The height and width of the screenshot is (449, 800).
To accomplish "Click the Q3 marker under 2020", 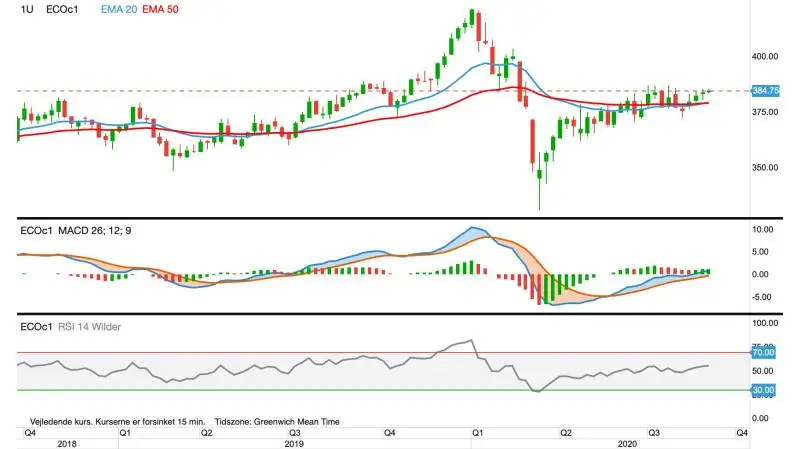I will tap(654, 433).
